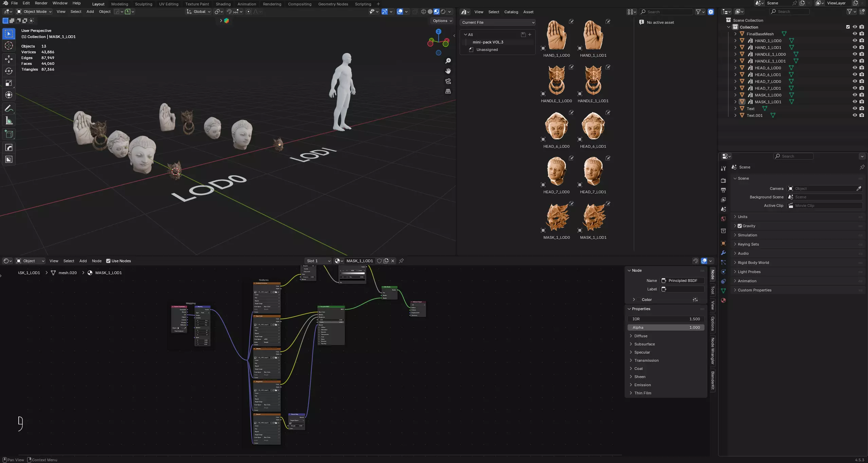The width and height of the screenshot is (868, 463).
Task: Uncheck the Gravity checkbox
Action: (740, 226)
